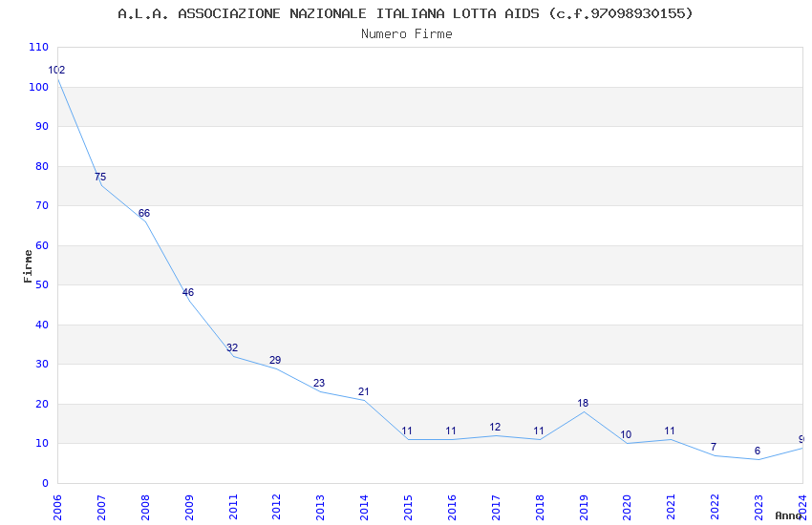Image resolution: width=812 pixels, height=525 pixels.
Task: Click the subtitle 'Numero Firme'
Action: click(x=407, y=34)
